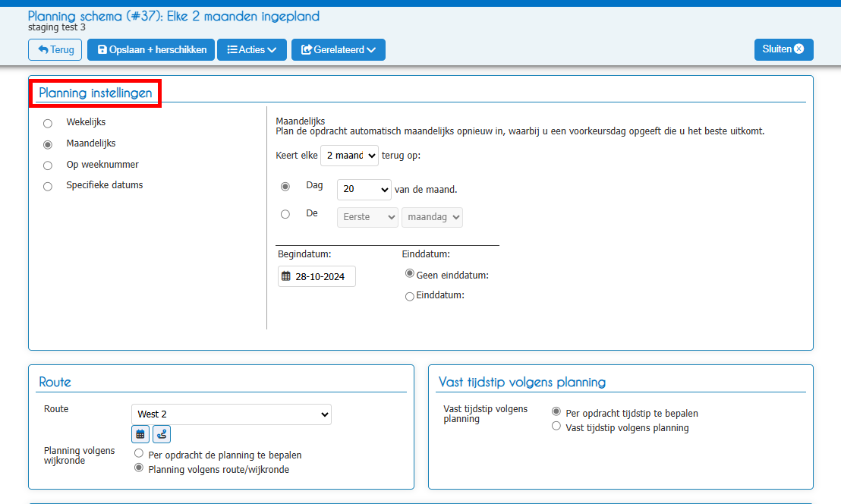Image resolution: width=841 pixels, height=504 pixels.
Task: Close the planning schema with Sluiten
Action: [783, 49]
